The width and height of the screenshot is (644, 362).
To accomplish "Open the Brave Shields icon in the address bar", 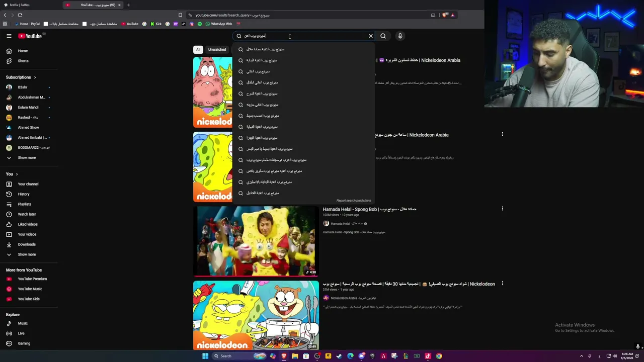I will point(445,15).
